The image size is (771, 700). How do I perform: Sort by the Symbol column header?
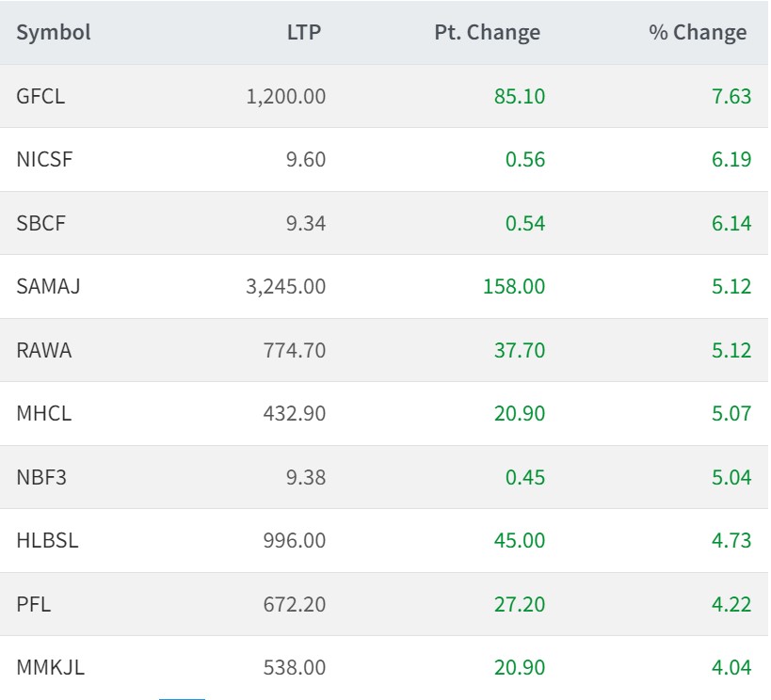pos(54,33)
